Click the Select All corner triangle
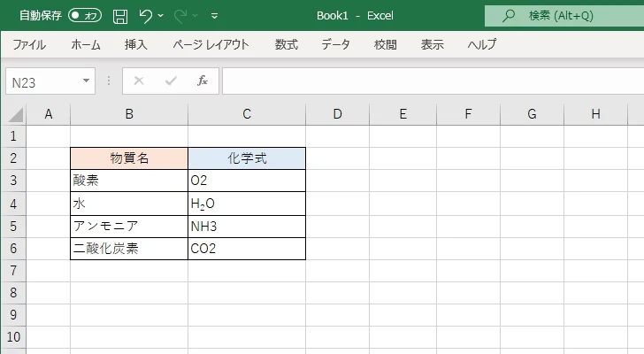Screen dimensions: 644x354 [15, 115]
